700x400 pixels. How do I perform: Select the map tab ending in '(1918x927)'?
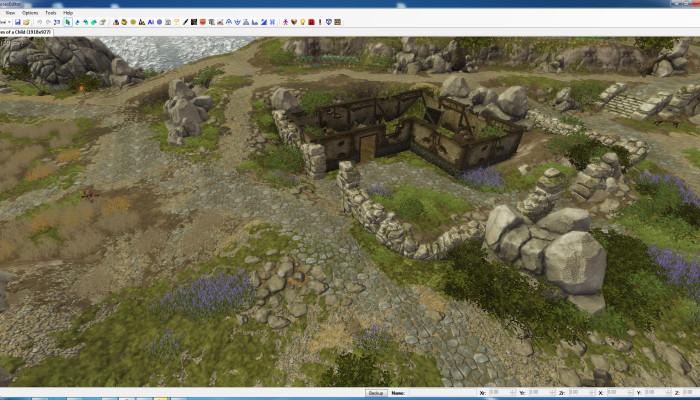26,32
